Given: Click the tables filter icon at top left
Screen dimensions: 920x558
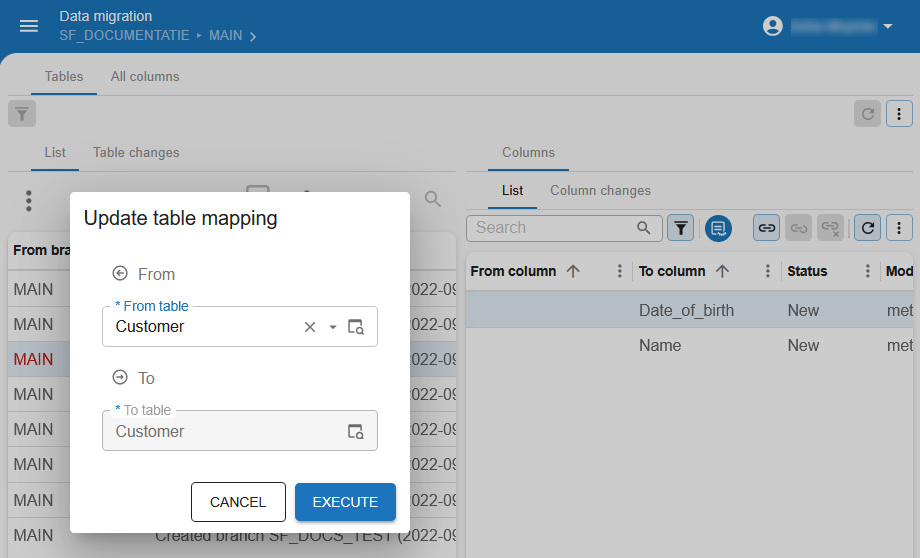Looking at the screenshot, I should coord(22,114).
